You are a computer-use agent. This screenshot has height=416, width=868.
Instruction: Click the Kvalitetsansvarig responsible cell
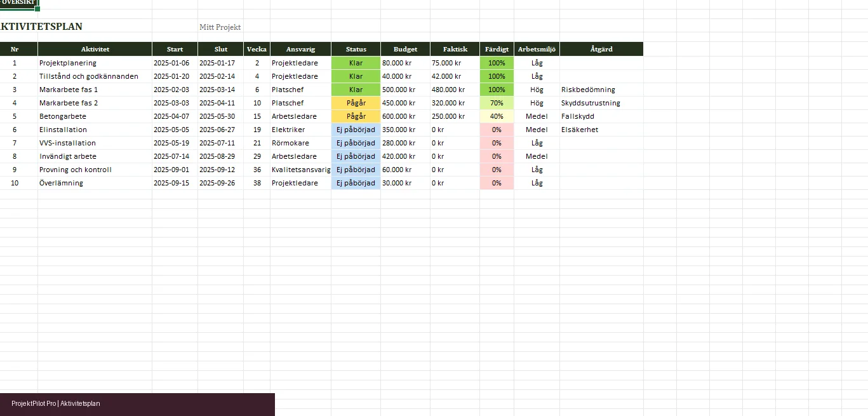pyautogui.click(x=301, y=170)
